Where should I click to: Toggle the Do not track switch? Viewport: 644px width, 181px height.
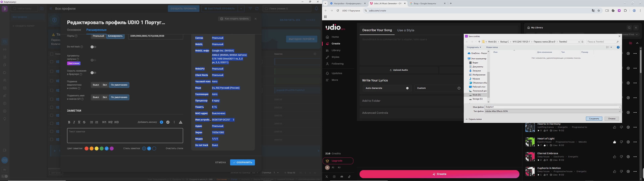(x=93, y=47)
